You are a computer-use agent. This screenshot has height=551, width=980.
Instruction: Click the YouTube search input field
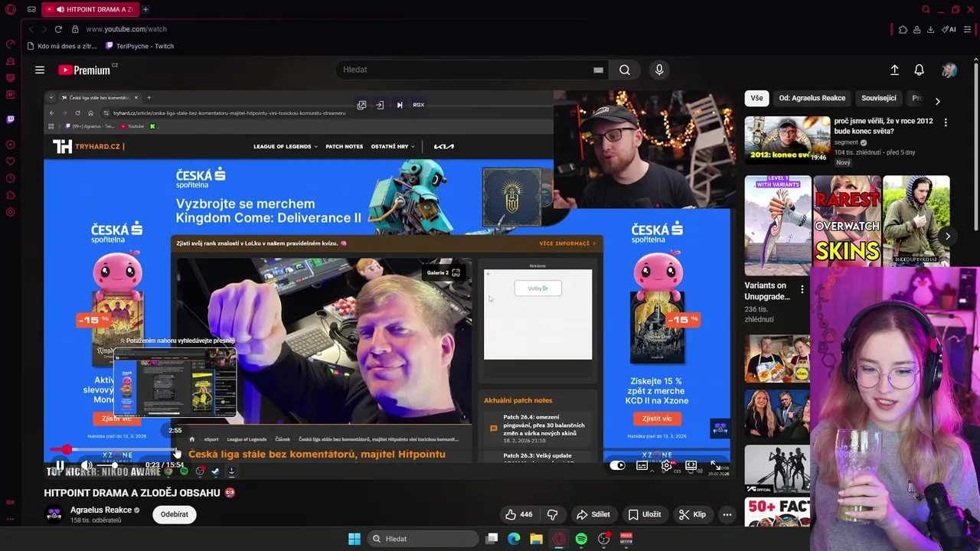(x=465, y=70)
